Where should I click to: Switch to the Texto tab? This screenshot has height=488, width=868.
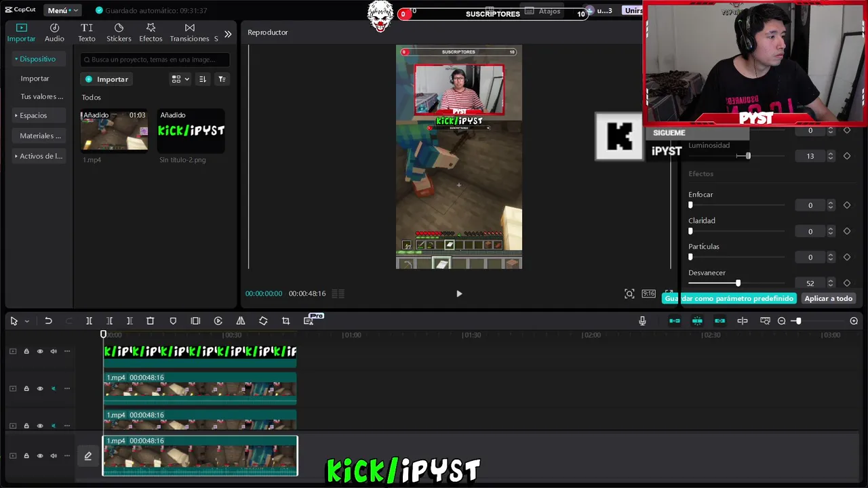click(x=87, y=33)
